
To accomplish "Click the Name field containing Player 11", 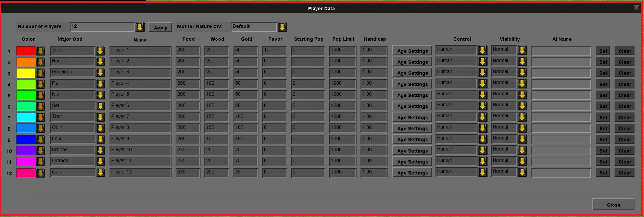I will [x=140, y=161].
